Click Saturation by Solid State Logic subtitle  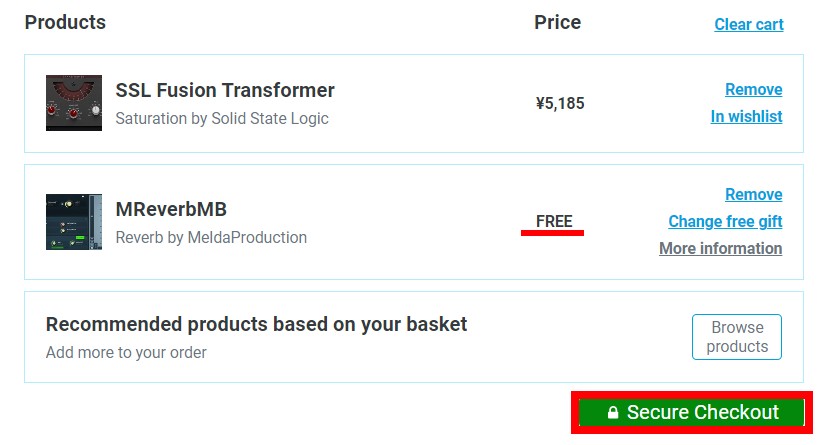pyautogui.click(x=222, y=118)
